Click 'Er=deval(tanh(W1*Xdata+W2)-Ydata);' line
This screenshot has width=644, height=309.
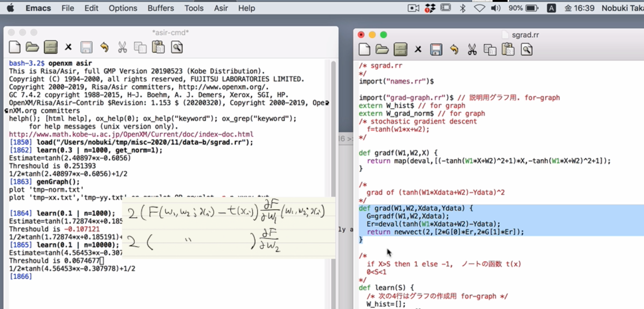click(x=433, y=224)
